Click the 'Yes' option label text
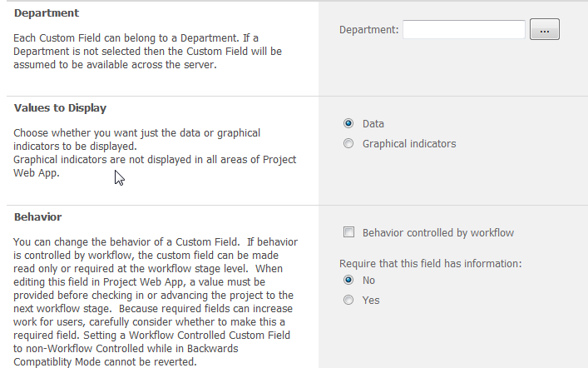Image resolution: width=588 pixels, height=368 pixels. [x=371, y=300]
